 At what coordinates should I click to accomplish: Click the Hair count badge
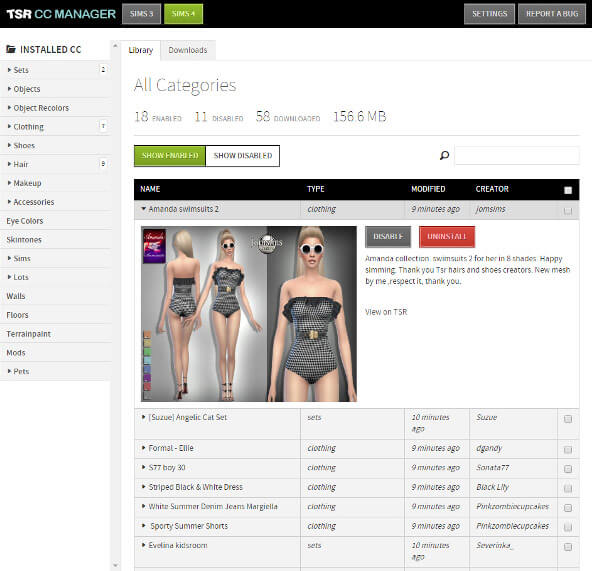coord(103,164)
